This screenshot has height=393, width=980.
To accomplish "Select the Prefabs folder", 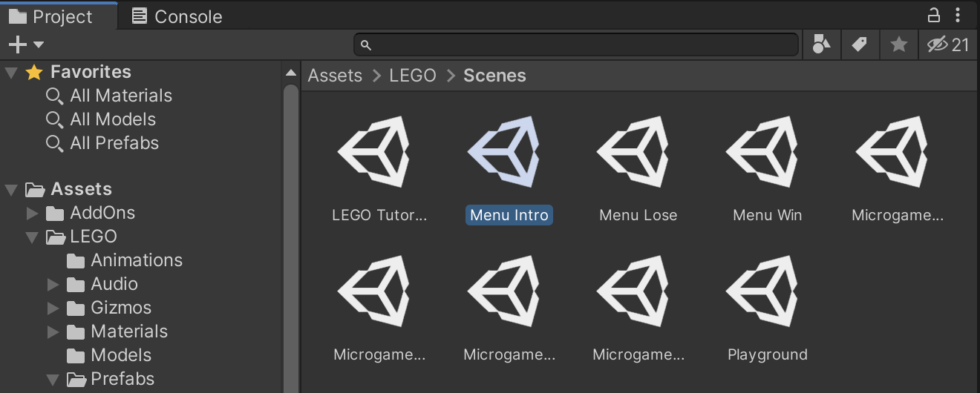I will point(110,379).
